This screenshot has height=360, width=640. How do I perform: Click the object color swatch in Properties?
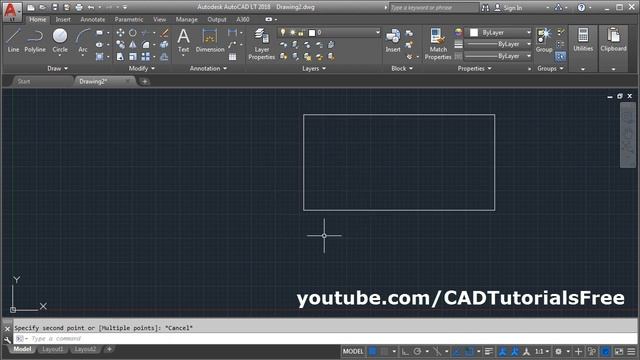[473, 32]
